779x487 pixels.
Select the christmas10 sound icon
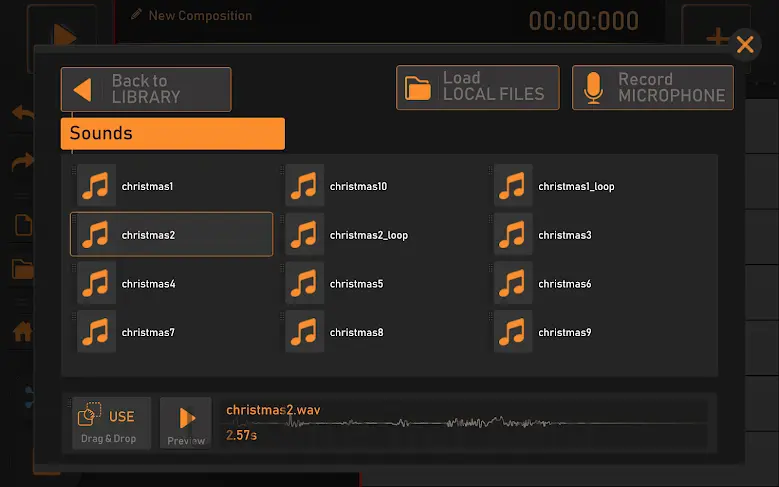tap(304, 186)
